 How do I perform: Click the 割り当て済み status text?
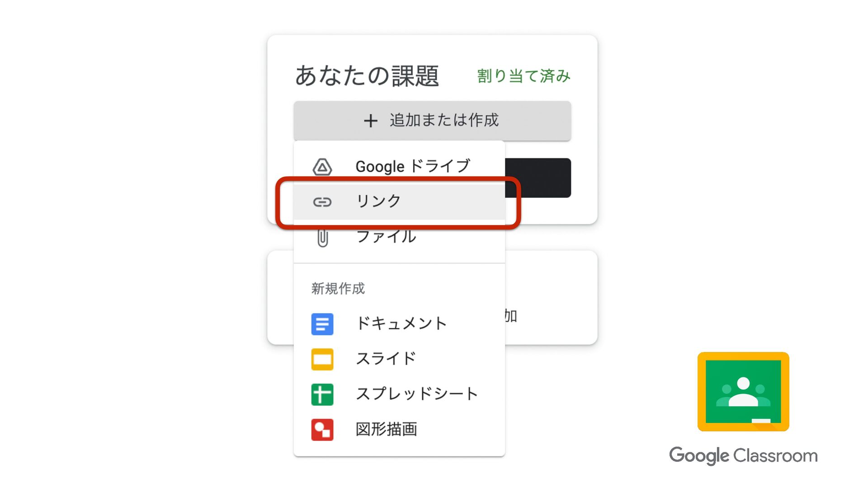tap(524, 76)
